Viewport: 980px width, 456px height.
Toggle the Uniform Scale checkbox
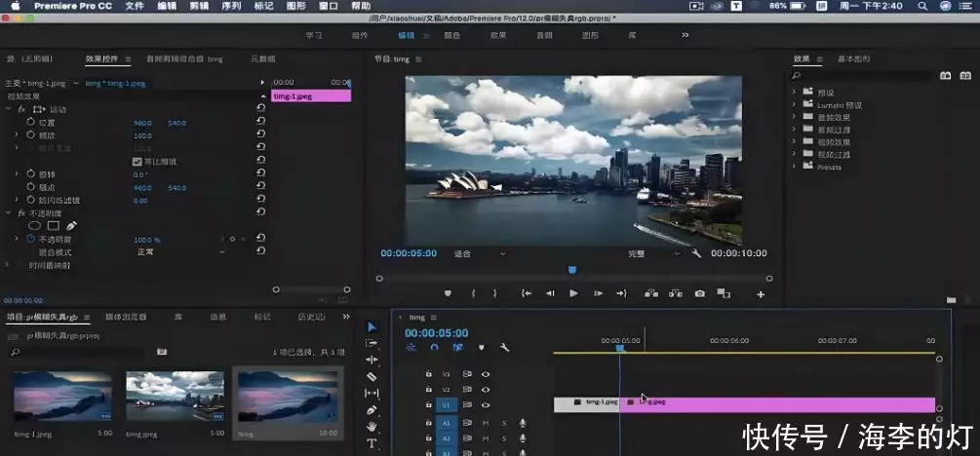click(x=137, y=161)
